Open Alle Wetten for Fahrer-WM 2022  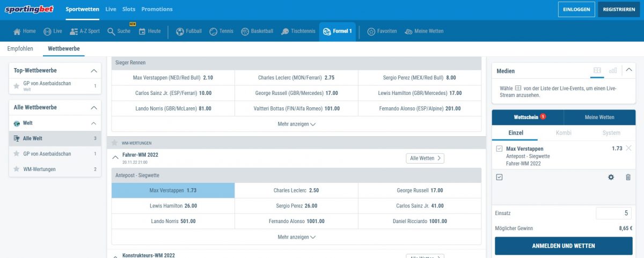[425, 158]
